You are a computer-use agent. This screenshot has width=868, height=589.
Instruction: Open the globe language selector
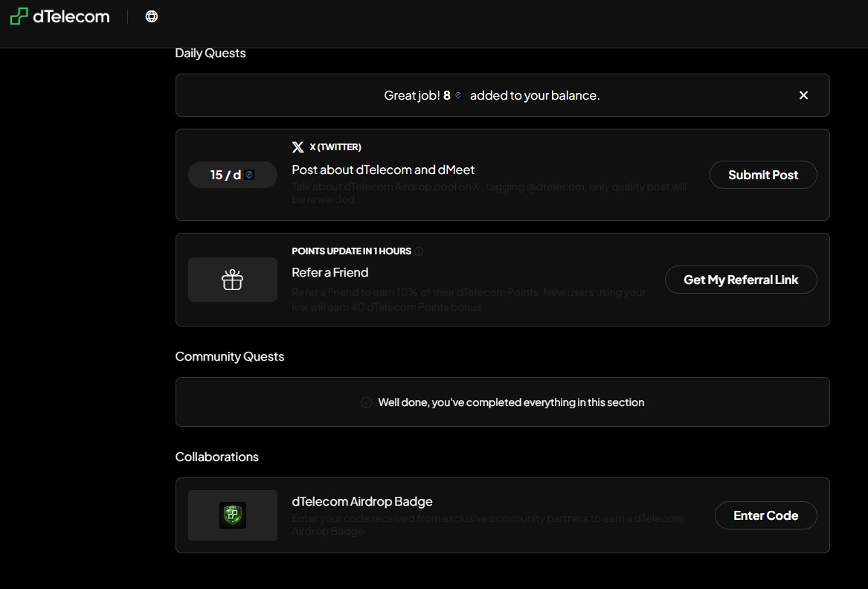pos(152,16)
